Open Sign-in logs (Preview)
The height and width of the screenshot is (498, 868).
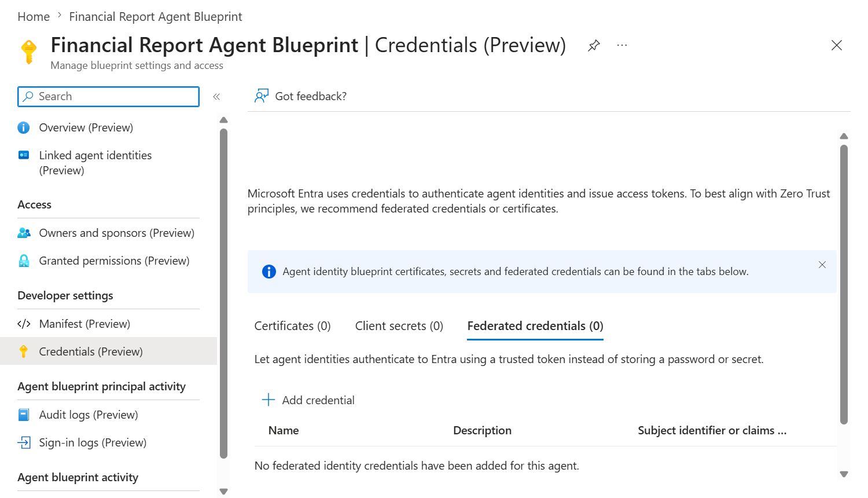(93, 442)
